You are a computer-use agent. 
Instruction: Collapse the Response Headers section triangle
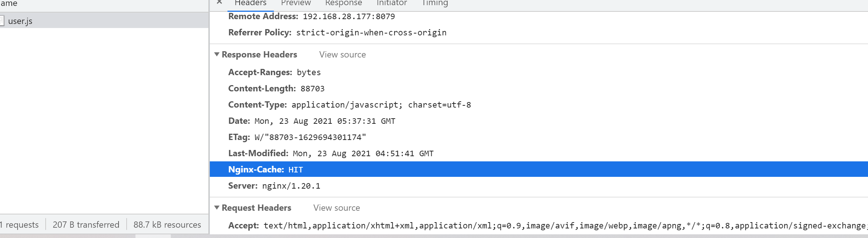coord(217,54)
